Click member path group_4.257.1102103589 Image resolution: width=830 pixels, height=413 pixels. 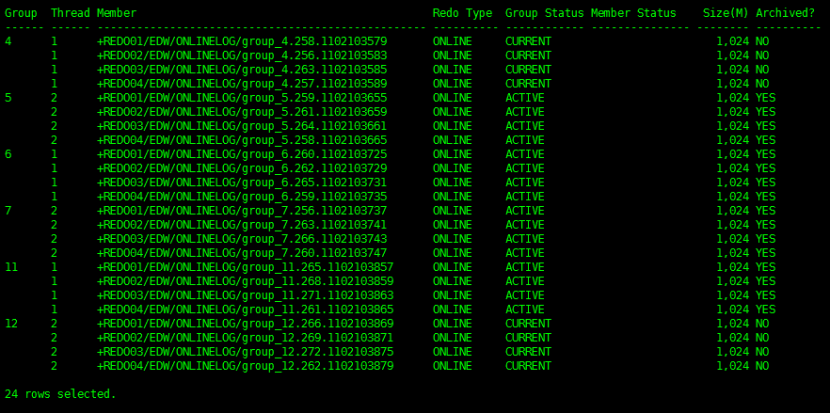click(242, 84)
